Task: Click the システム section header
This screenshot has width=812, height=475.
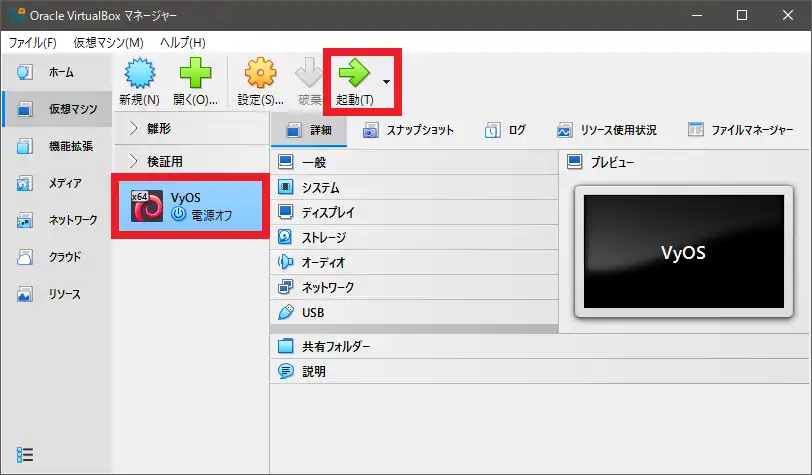Action: tap(414, 187)
